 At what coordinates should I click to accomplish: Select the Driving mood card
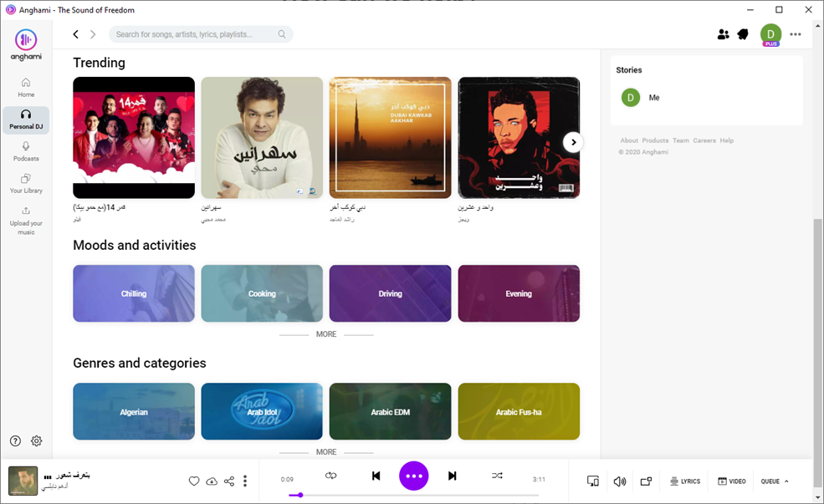390,293
